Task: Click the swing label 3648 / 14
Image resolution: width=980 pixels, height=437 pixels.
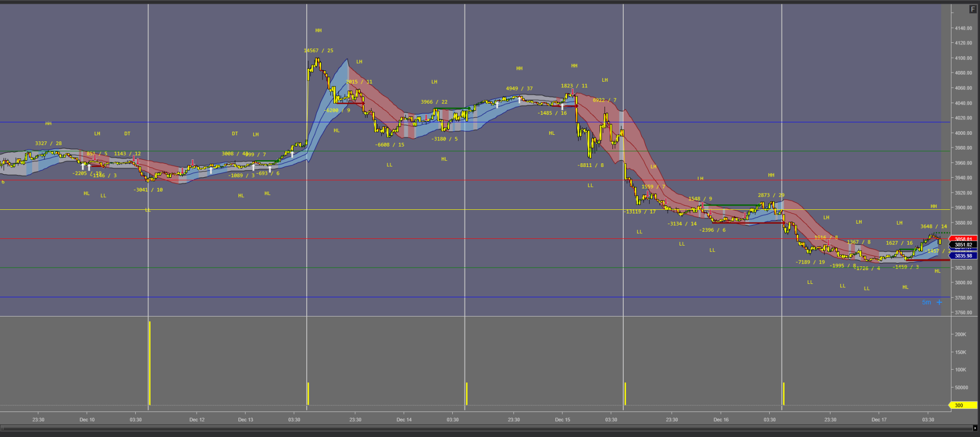Action: click(934, 226)
